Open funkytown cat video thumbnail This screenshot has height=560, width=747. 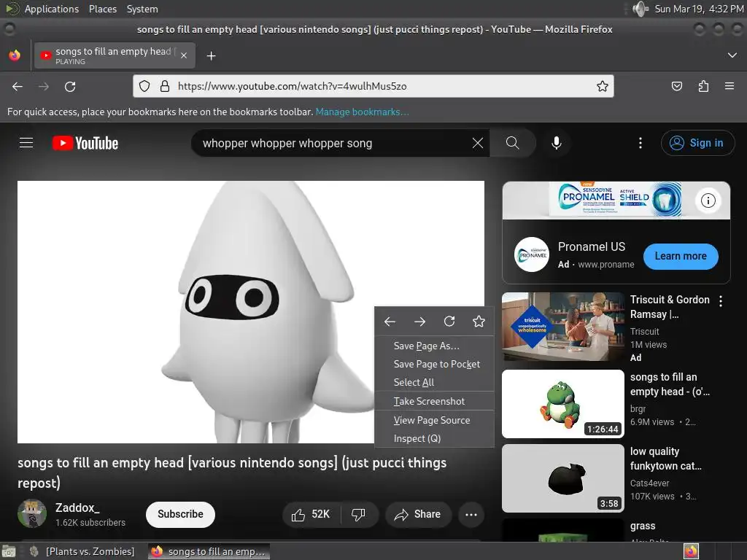click(x=563, y=478)
